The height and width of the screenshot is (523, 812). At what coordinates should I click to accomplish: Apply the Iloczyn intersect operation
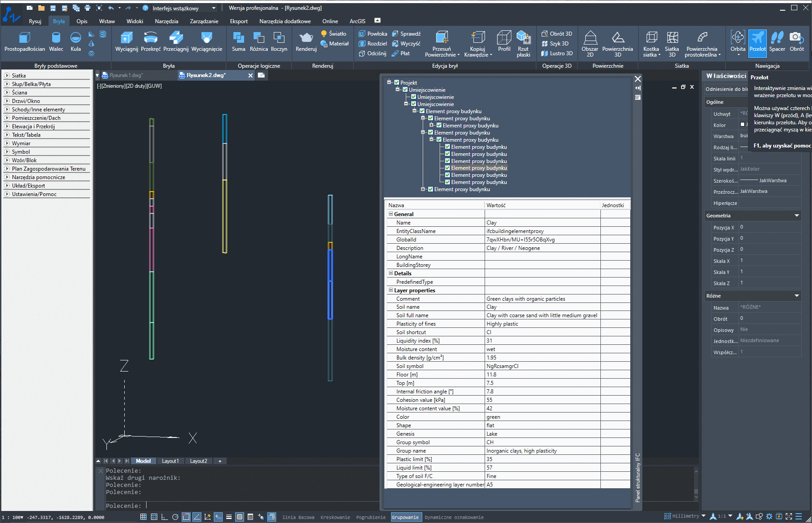tap(279, 42)
